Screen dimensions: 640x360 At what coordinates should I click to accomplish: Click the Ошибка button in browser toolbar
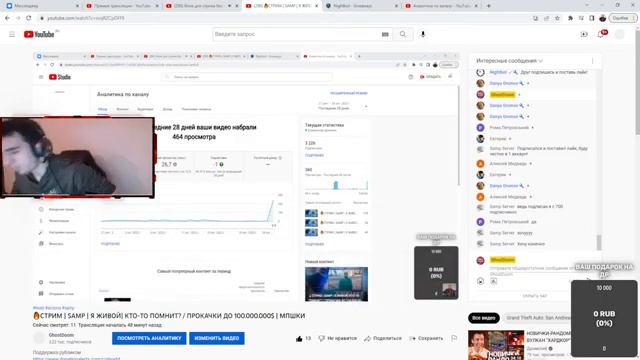click(x=622, y=18)
